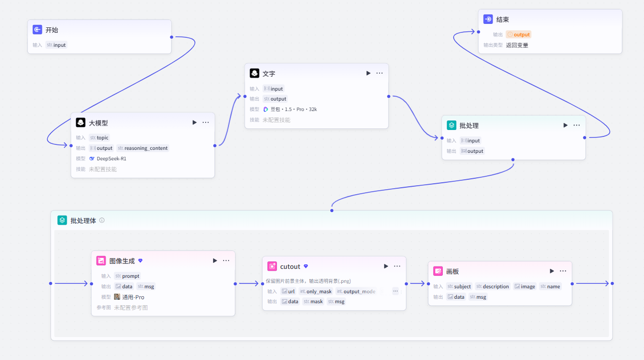Click the cutout node icon

tap(272, 266)
